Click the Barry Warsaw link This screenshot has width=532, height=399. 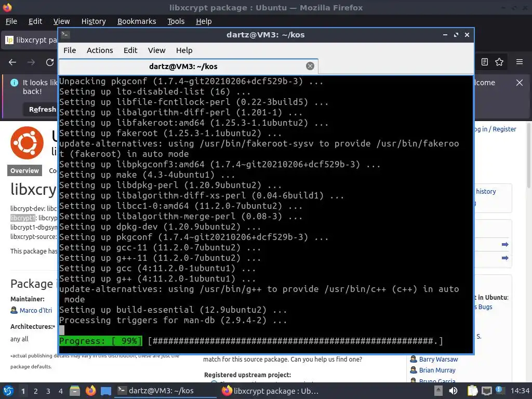coord(438,360)
